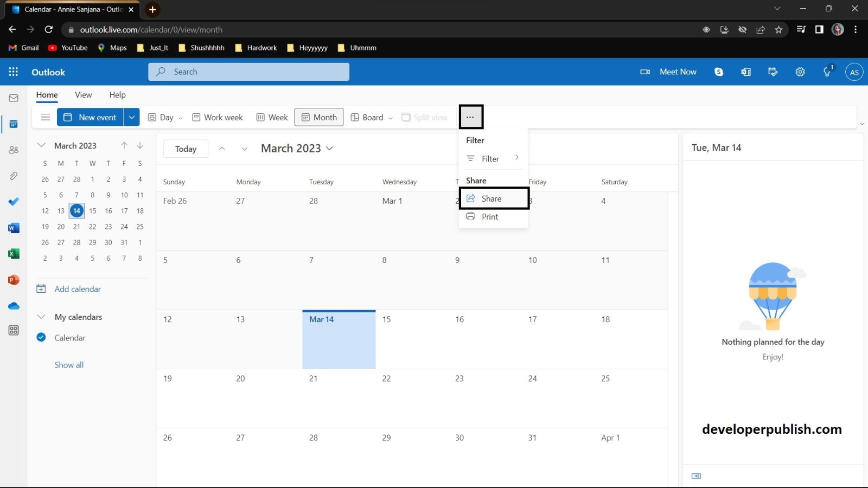
Task: Click the Today button
Action: tap(185, 148)
